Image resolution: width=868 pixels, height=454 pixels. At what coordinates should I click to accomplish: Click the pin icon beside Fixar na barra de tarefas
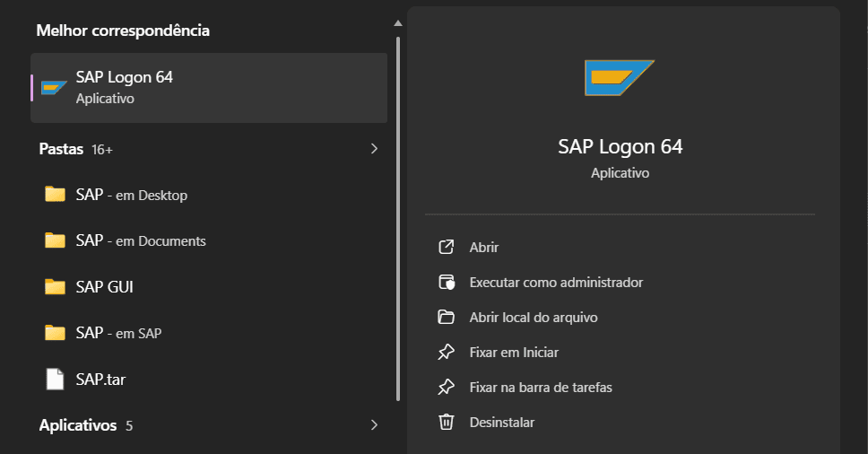tap(447, 387)
